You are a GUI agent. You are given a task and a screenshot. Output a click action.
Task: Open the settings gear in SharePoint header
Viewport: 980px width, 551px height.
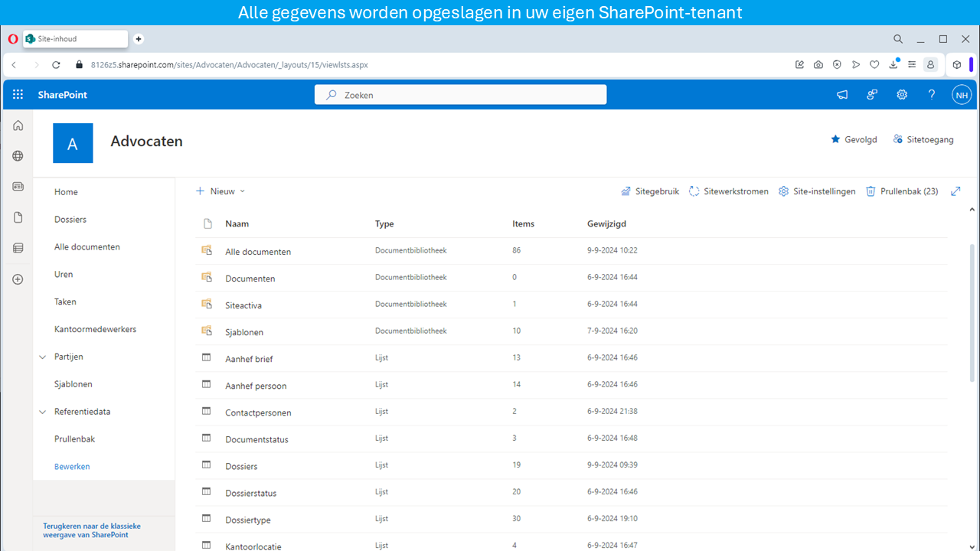click(902, 95)
